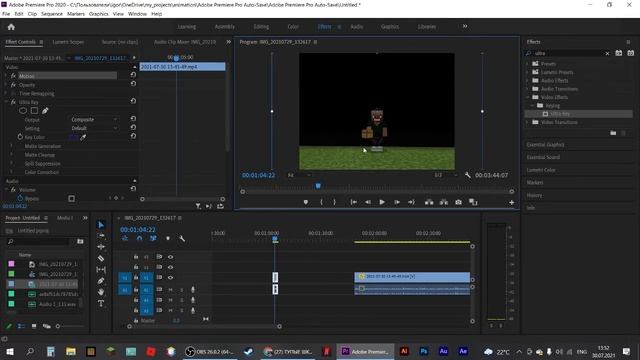640x360 pixels.
Task: Select the Hand tool
Action: pyautogui.click(x=101, y=292)
